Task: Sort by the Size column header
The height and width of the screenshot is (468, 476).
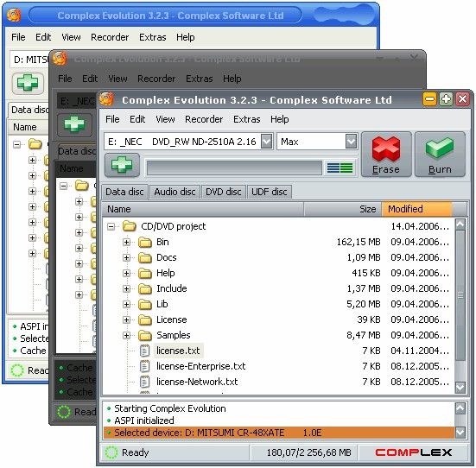Action: [343, 209]
